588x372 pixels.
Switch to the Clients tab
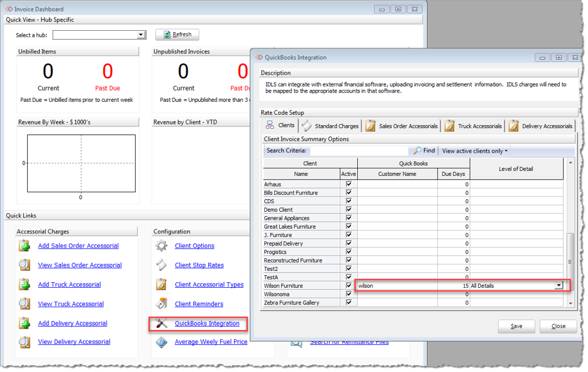(x=280, y=126)
